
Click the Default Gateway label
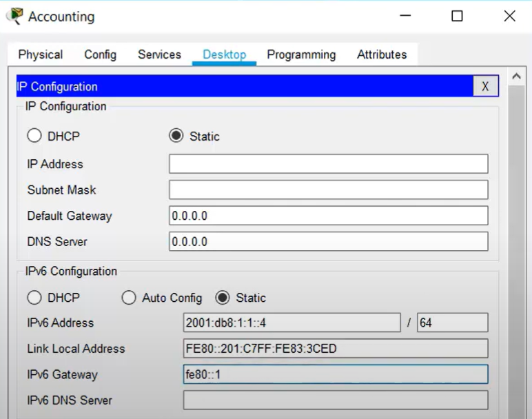coord(70,216)
